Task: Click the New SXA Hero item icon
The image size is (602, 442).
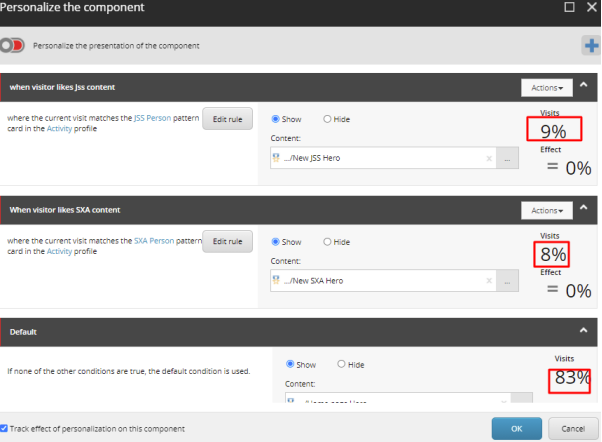Action: point(277,281)
